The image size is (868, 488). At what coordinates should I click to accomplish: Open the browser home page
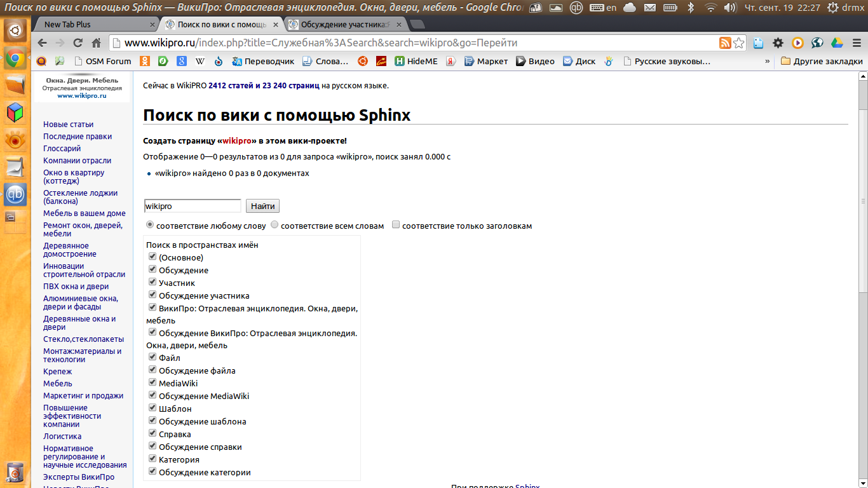(x=97, y=43)
